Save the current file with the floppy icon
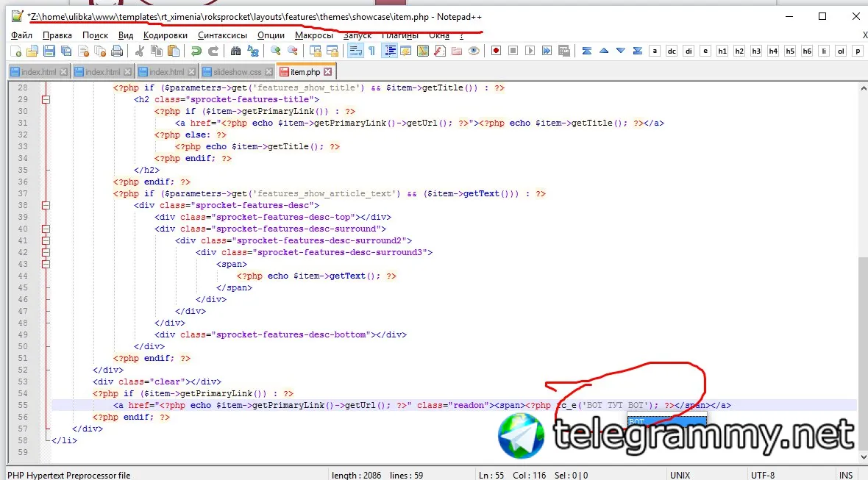Viewport: 868px width, 480px height. pos(49,51)
